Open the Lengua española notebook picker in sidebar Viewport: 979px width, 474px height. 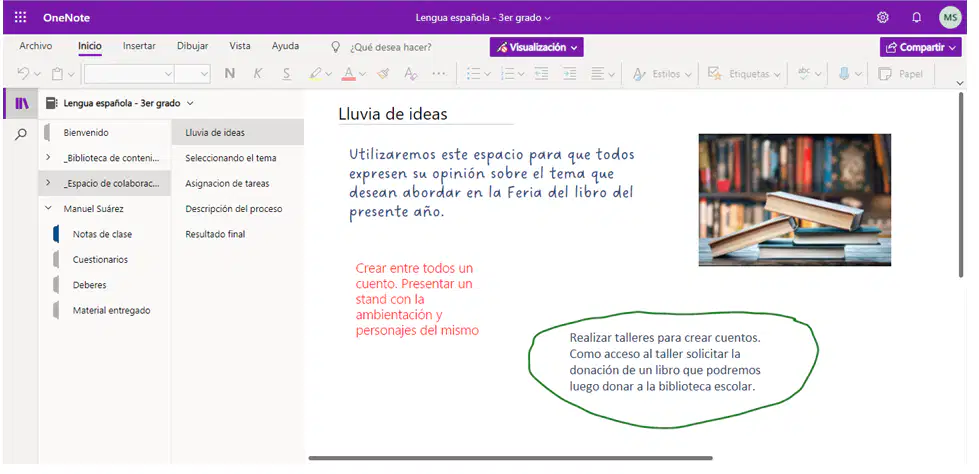click(x=120, y=103)
